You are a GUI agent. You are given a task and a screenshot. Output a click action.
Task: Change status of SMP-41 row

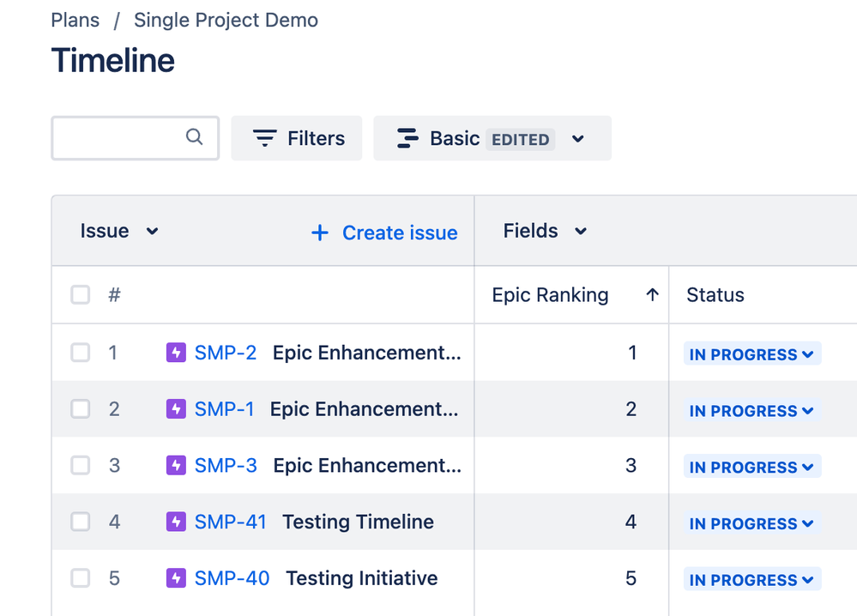pos(752,522)
